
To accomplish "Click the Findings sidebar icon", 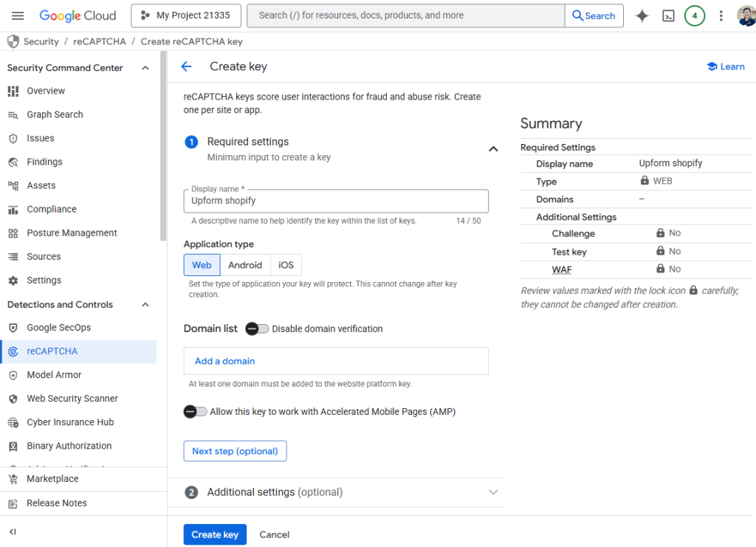I will (x=13, y=162).
